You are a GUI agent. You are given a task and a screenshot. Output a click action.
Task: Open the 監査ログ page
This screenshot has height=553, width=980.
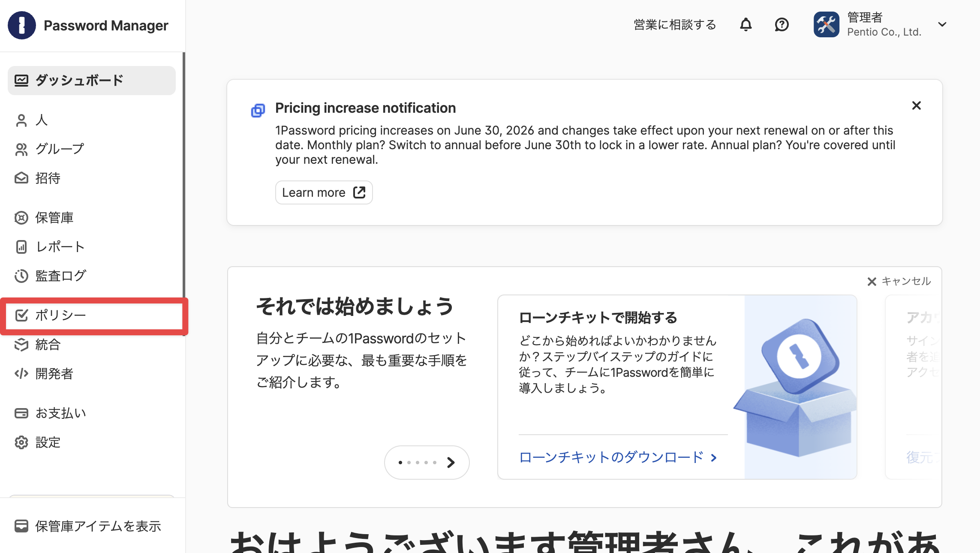(x=92, y=276)
